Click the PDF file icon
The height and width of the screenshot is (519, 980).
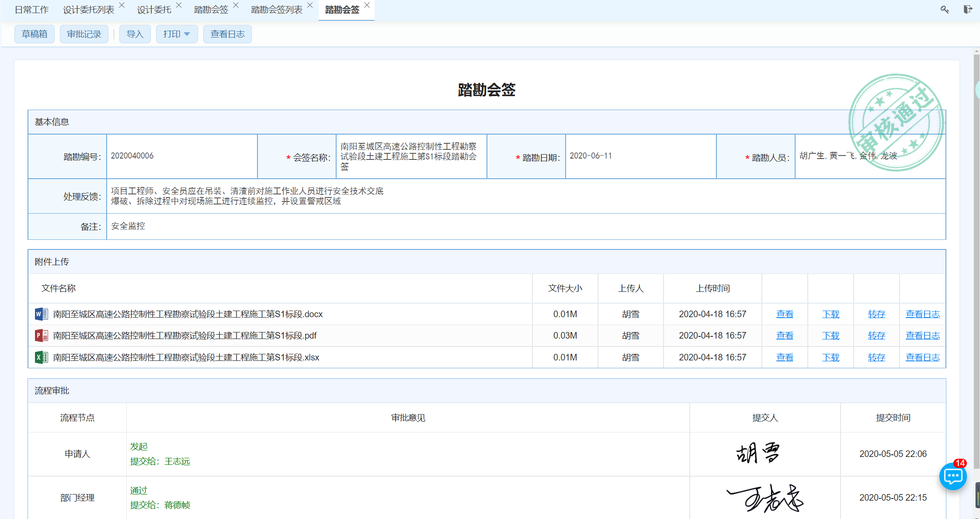tap(41, 336)
